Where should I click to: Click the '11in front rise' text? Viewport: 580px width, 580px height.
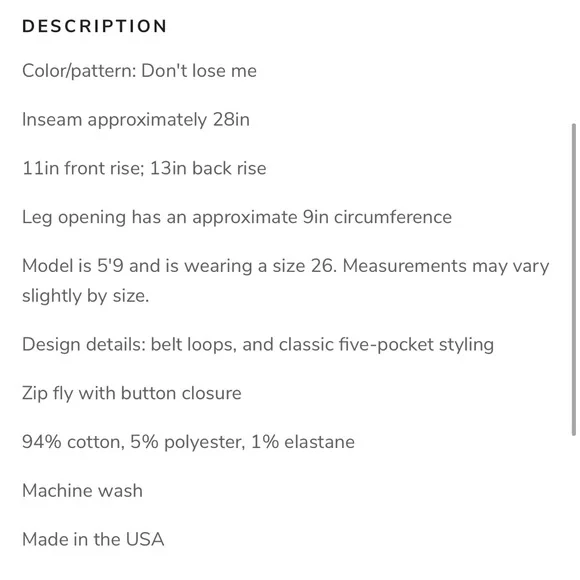pyautogui.click(x=81, y=169)
